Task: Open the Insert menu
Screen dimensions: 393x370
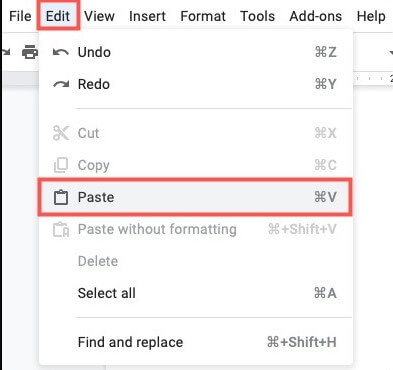Action: (x=147, y=16)
